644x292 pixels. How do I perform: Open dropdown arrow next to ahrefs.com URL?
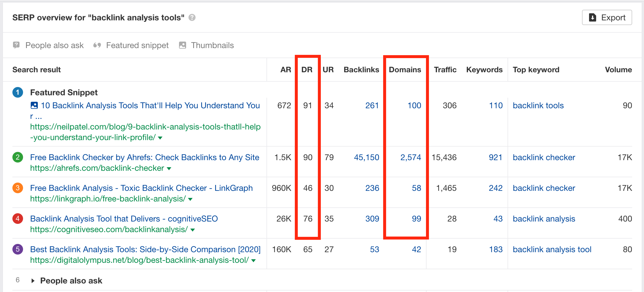tap(169, 169)
